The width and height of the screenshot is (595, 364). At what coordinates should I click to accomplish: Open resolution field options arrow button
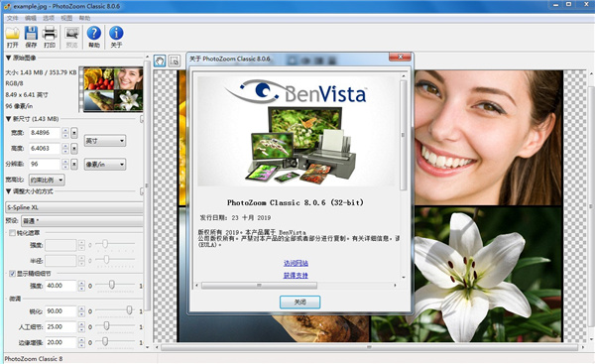pyautogui.click(x=74, y=164)
